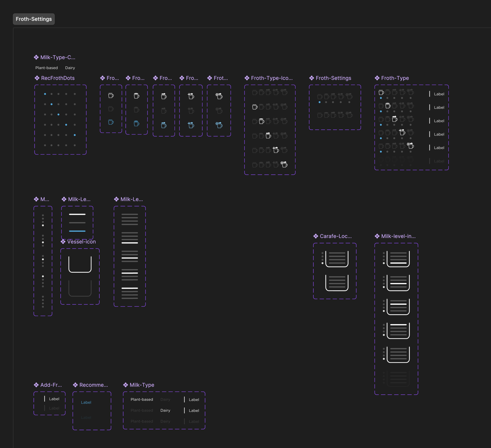The height and width of the screenshot is (448, 491).
Task: Click the blue line in Milk-Le... component
Action: (x=77, y=231)
